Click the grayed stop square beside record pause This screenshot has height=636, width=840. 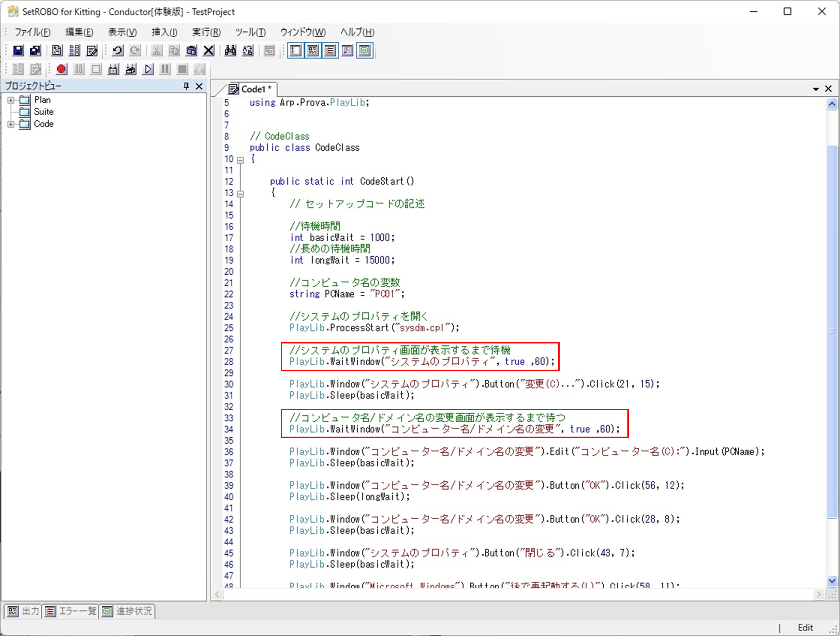[x=96, y=69]
